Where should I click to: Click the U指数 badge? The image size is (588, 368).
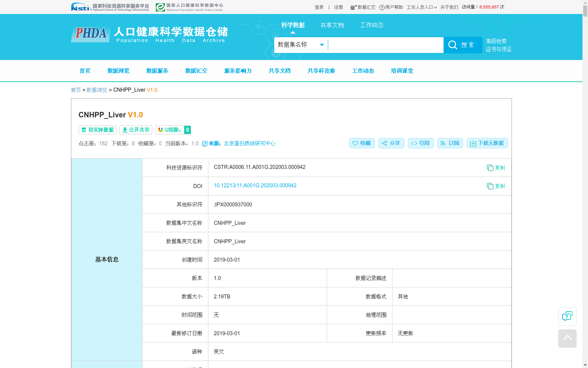coord(173,130)
